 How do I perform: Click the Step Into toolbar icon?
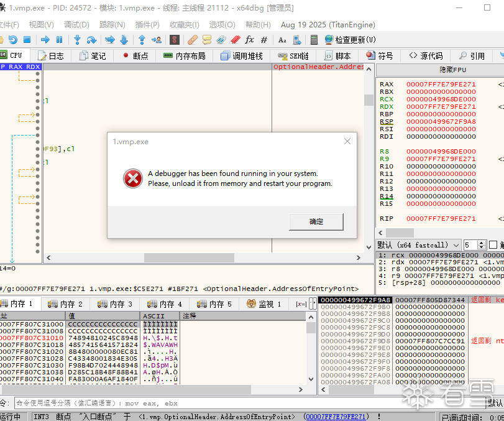click(77, 40)
